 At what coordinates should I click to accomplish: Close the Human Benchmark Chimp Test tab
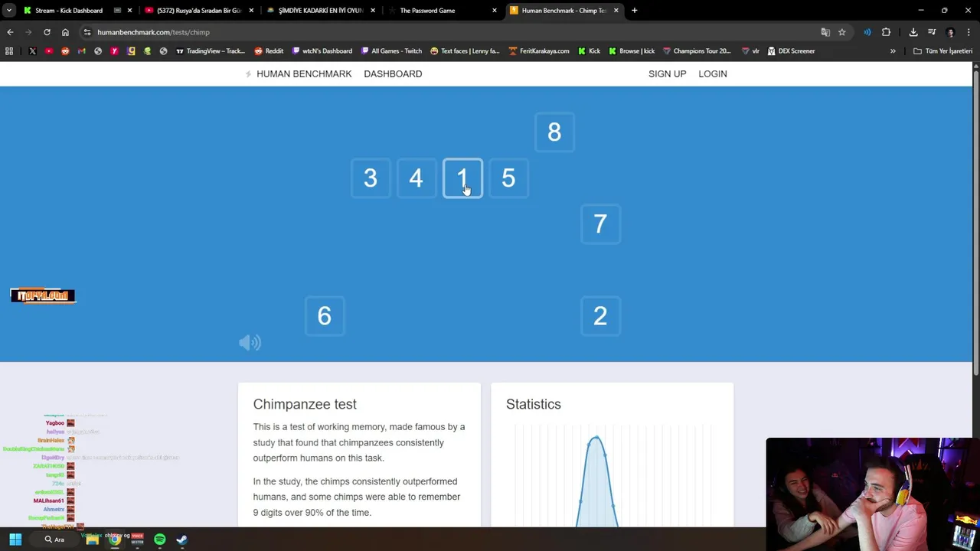tap(616, 11)
